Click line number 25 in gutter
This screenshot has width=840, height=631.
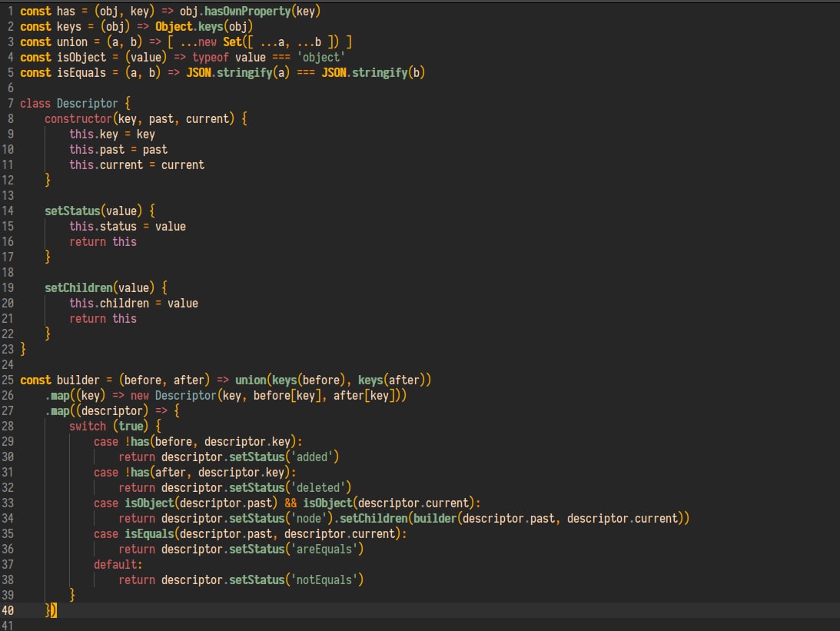click(x=8, y=380)
